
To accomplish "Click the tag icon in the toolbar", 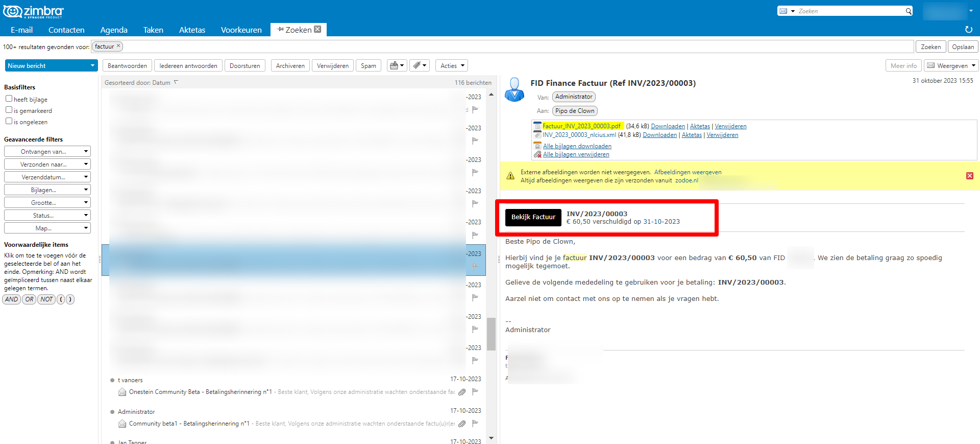I will (x=416, y=65).
